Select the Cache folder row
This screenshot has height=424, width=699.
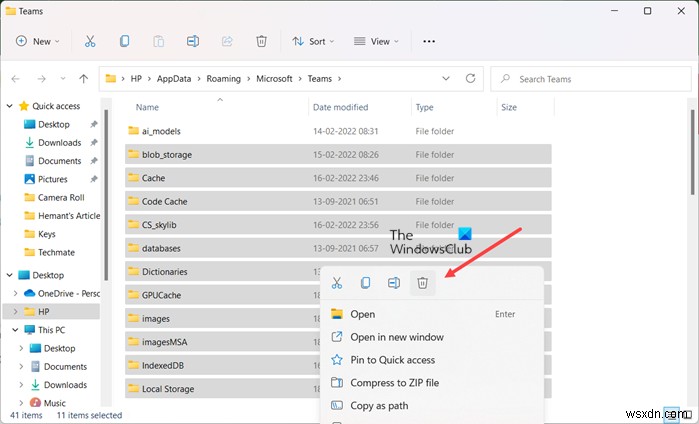(x=338, y=178)
